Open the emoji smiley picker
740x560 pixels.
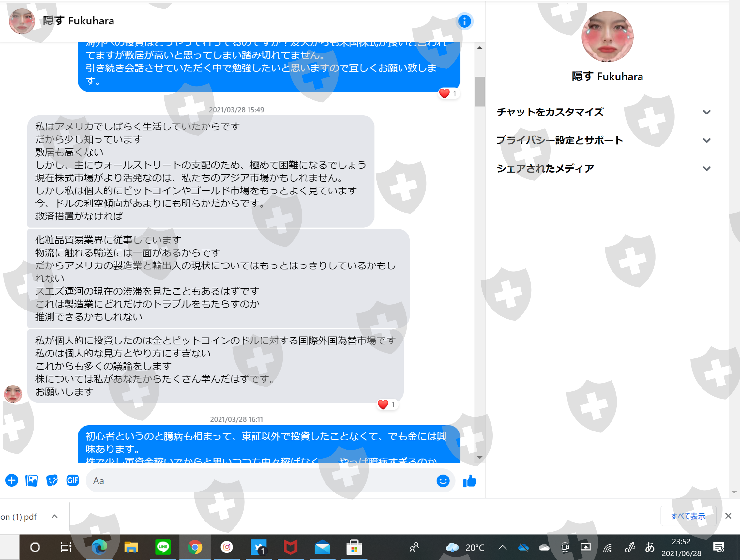pyautogui.click(x=443, y=481)
